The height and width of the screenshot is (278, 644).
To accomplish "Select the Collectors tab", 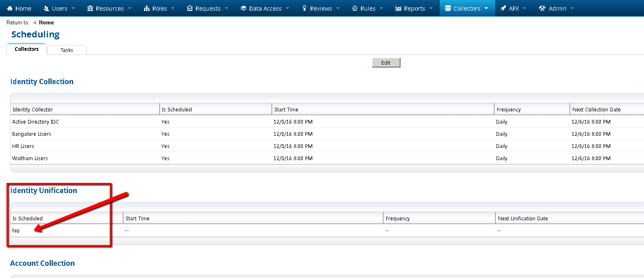I will (x=26, y=49).
